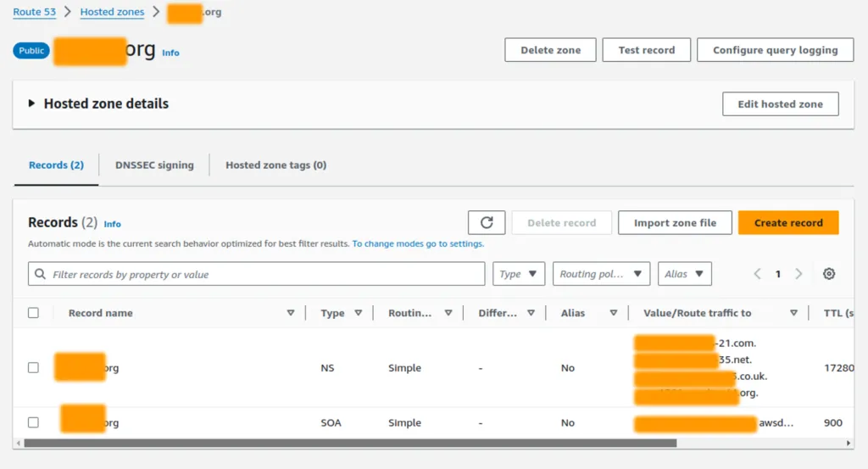Viewport: 868px width, 469px height.
Task: Click Configure query logging button
Action: coord(775,50)
